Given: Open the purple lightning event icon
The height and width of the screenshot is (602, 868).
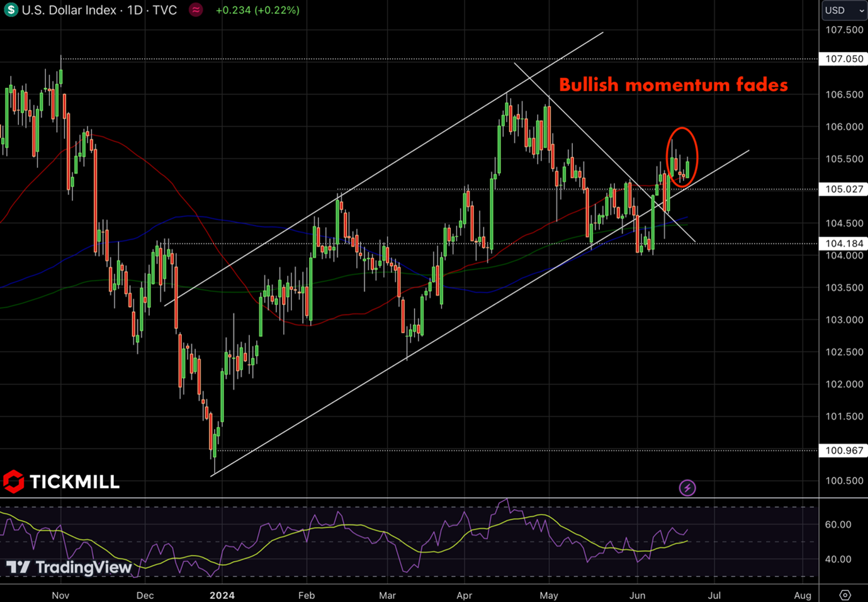Looking at the screenshot, I should [687, 488].
